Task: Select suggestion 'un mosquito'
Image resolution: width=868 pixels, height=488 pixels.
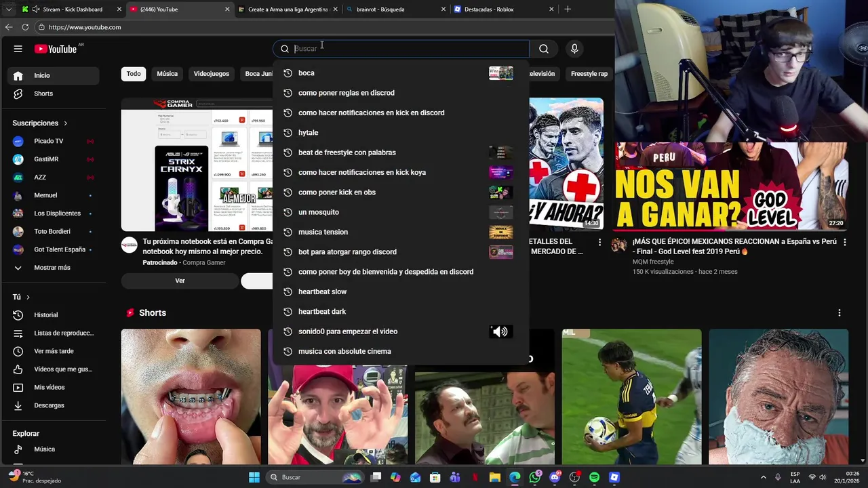Action: coord(401,212)
